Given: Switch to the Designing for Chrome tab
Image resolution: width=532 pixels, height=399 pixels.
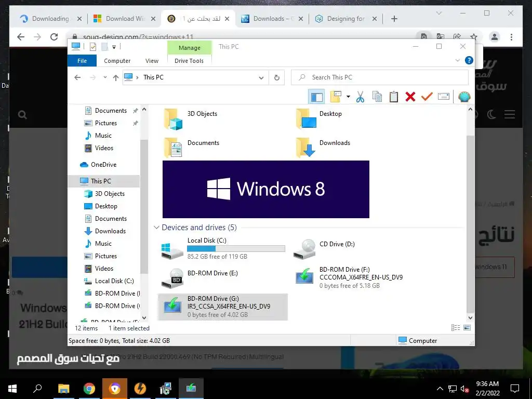Looking at the screenshot, I should [x=345, y=19].
